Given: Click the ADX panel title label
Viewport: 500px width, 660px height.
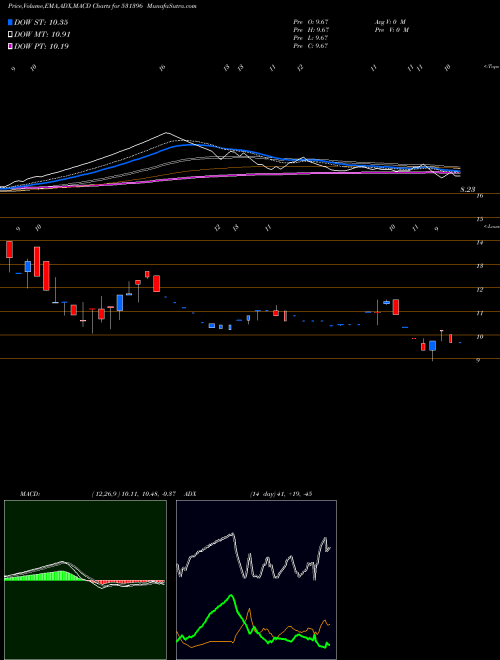Looking at the screenshot, I should tap(191, 494).
